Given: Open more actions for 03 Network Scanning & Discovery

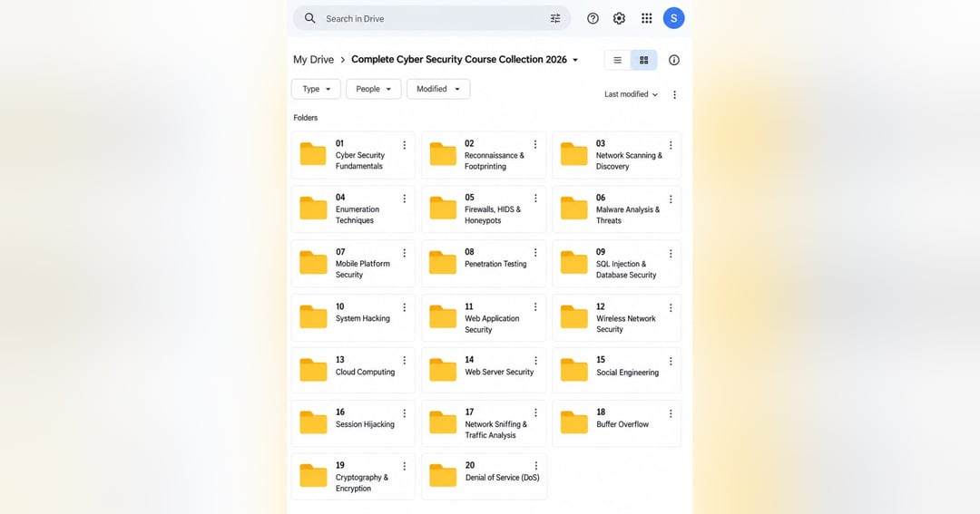Looking at the screenshot, I should pyautogui.click(x=671, y=145).
